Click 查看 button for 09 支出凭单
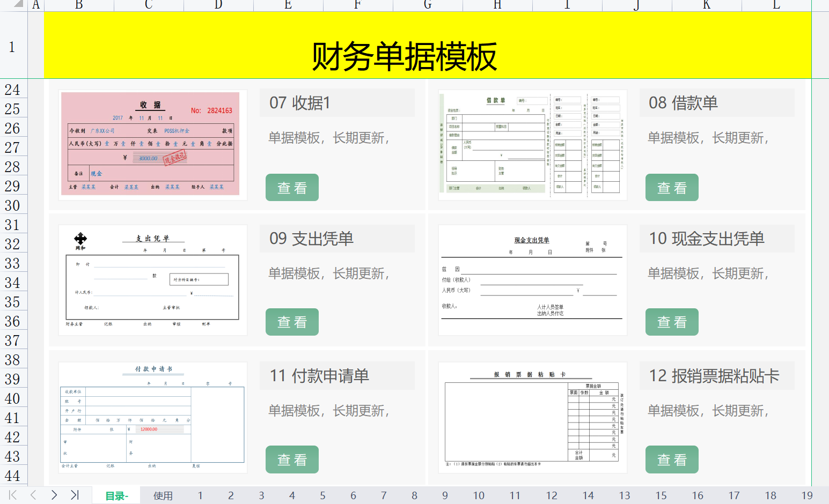829x504 pixels. coord(292,322)
